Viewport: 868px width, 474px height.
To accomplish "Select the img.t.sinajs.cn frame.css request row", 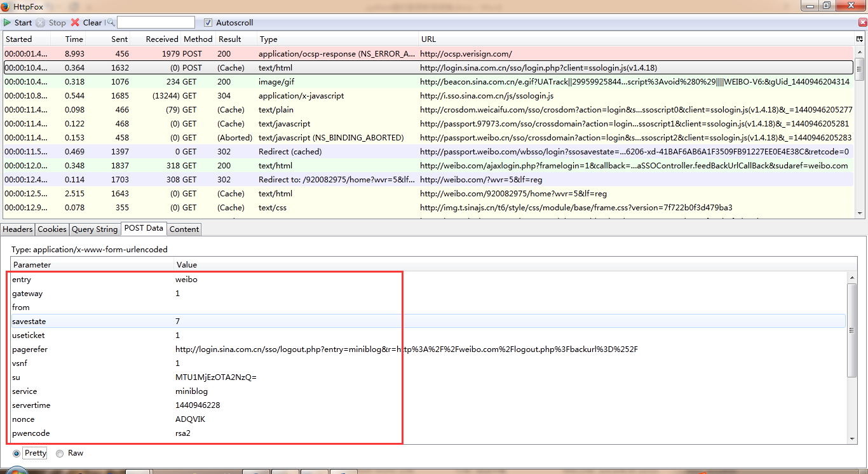I will tap(428, 207).
